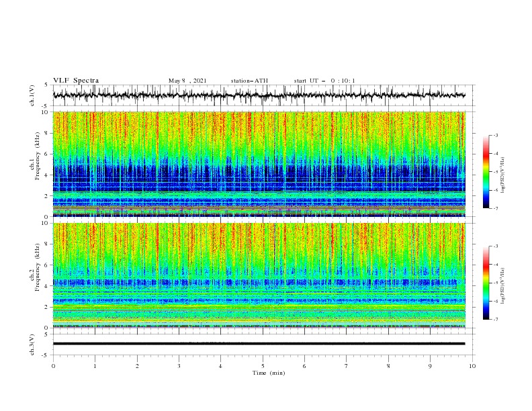Click the "2" kHz tick of ch.2 spectrogram
The image size is (532, 411).
coord(46,307)
